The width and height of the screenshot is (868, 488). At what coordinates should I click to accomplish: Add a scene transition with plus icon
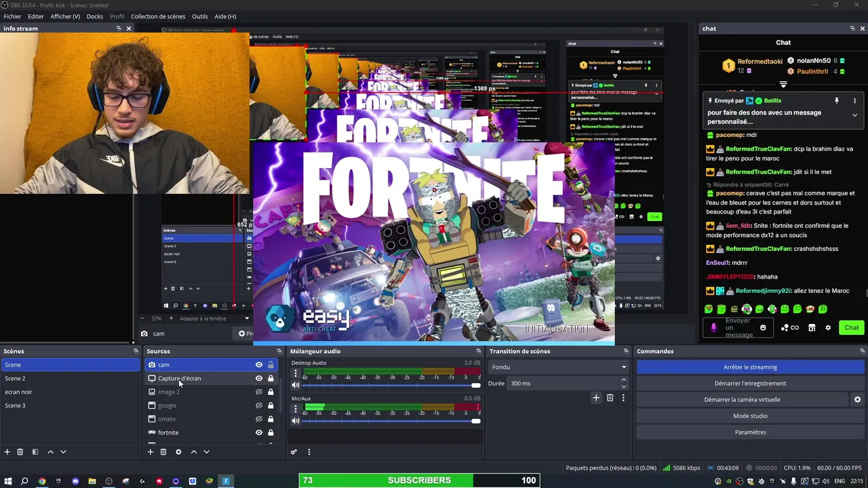596,398
